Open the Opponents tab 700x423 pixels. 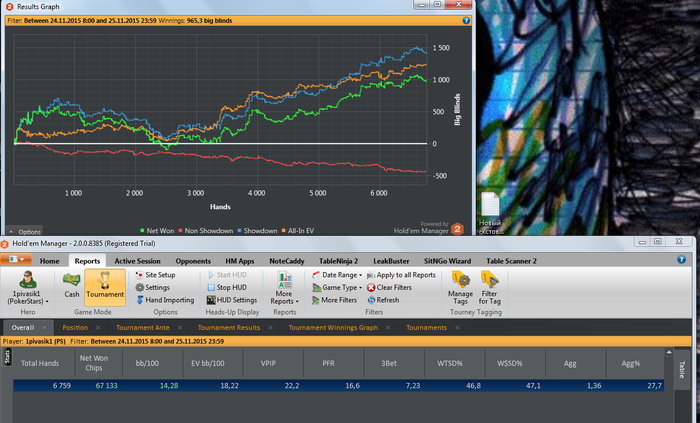[193, 261]
